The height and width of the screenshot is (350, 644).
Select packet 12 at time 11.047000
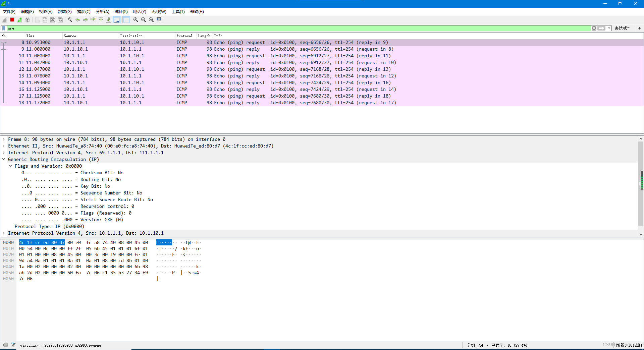(x=322, y=69)
